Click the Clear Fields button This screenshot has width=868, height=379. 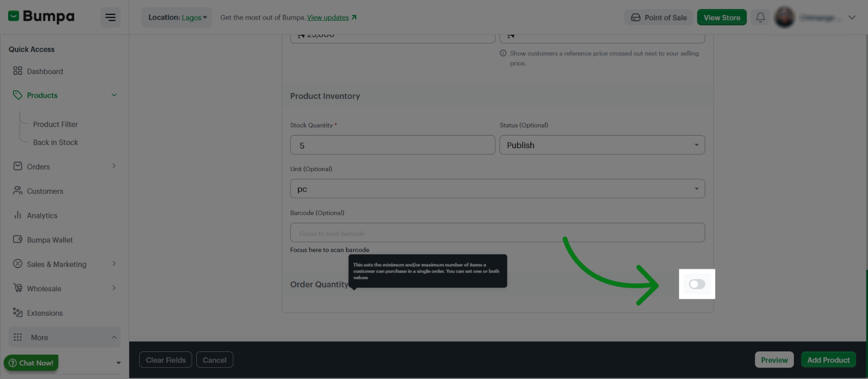coord(166,360)
